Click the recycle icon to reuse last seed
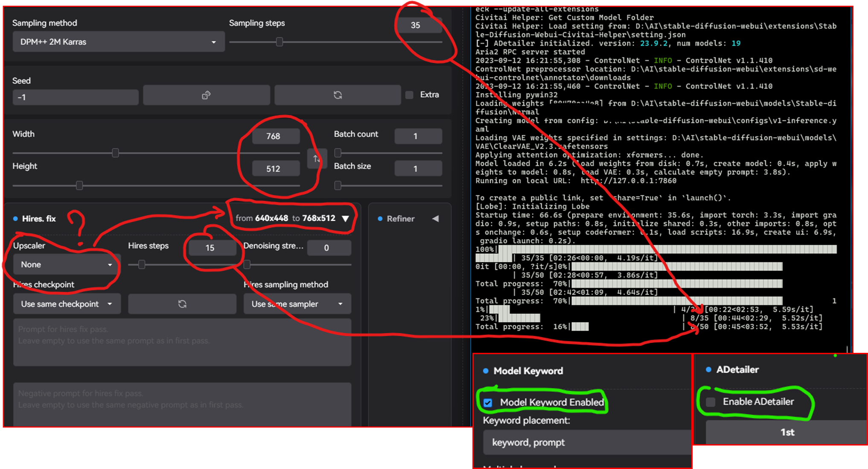This screenshot has width=868, height=469. (338, 95)
